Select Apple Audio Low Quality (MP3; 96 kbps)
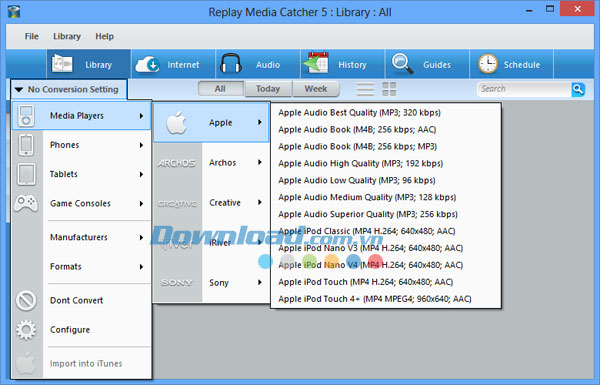This screenshot has width=600, height=385. point(386,180)
